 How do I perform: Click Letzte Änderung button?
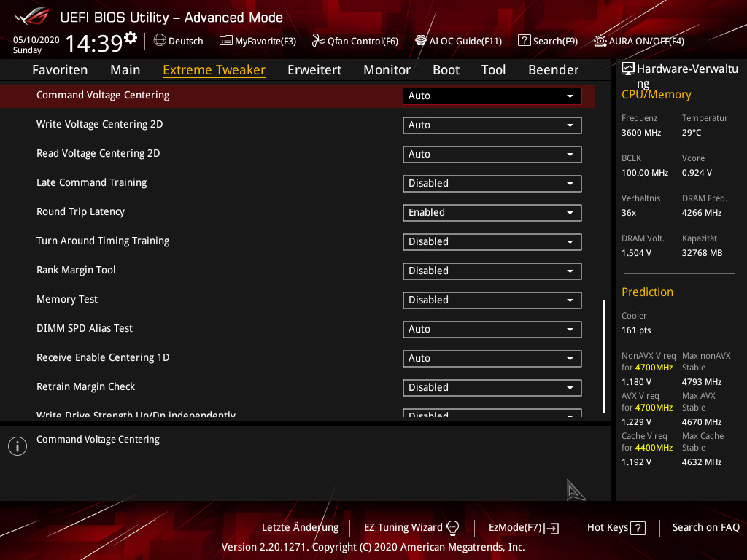[300, 528]
